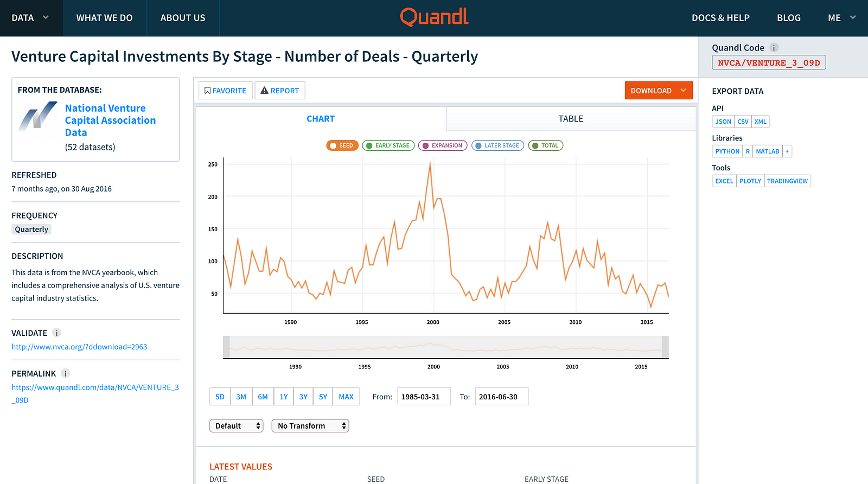
Task: Export data as CSV
Action: (743, 122)
